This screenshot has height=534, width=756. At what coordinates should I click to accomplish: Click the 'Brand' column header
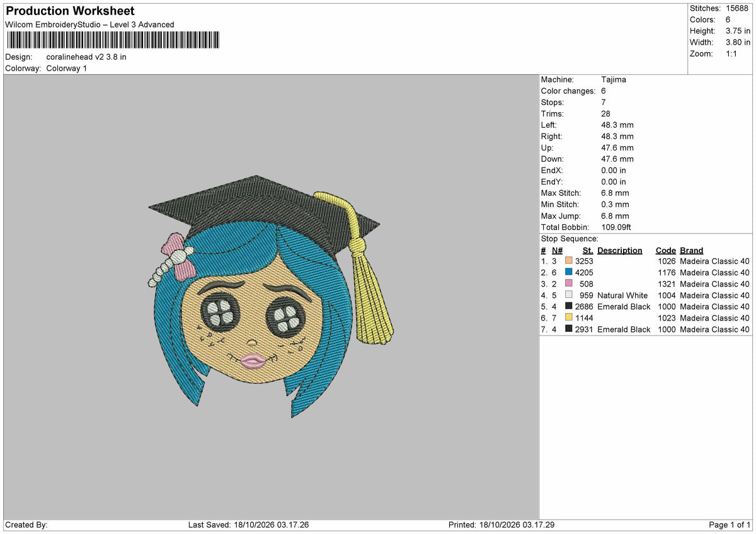[x=692, y=250]
